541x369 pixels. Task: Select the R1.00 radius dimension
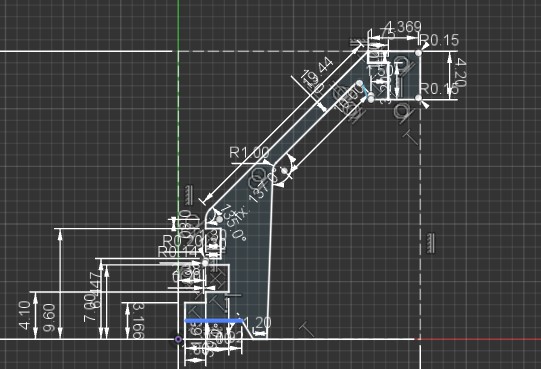pyautogui.click(x=249, y=152)
